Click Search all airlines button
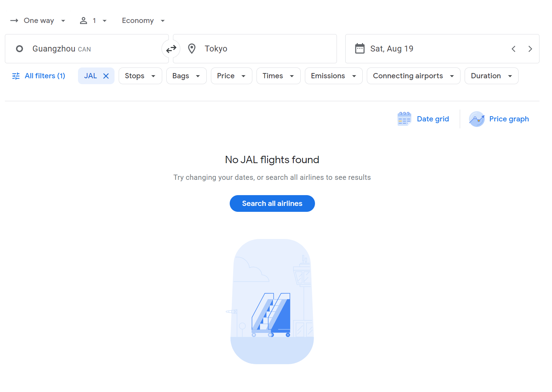552x392 pixels. click(x=272, y=203)
